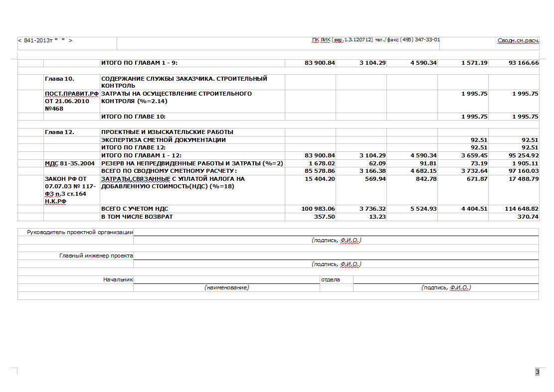Click value 4 590.34 in the Главам 1 - 9 row
554x392 pixels.
click(423, 63)
